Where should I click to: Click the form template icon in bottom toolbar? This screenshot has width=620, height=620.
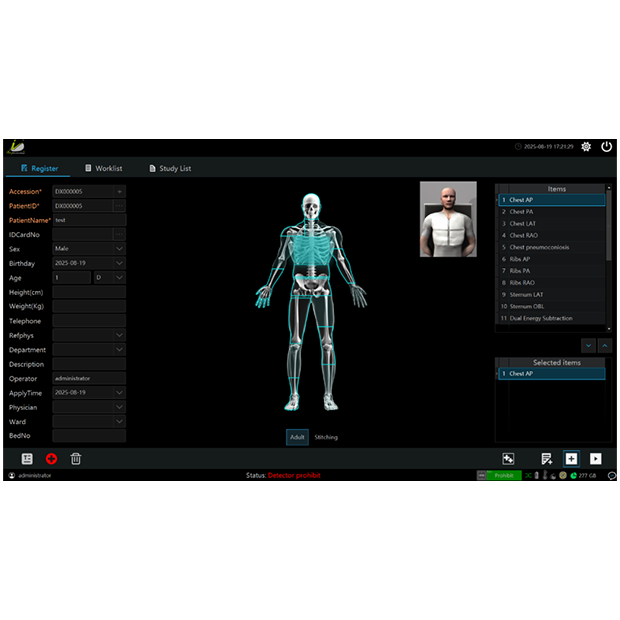27,459
